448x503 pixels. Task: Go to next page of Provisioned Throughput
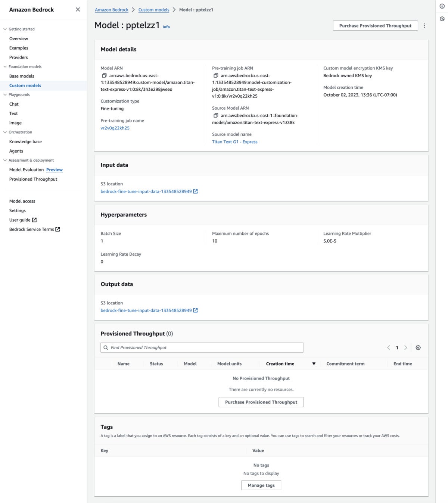405,348
